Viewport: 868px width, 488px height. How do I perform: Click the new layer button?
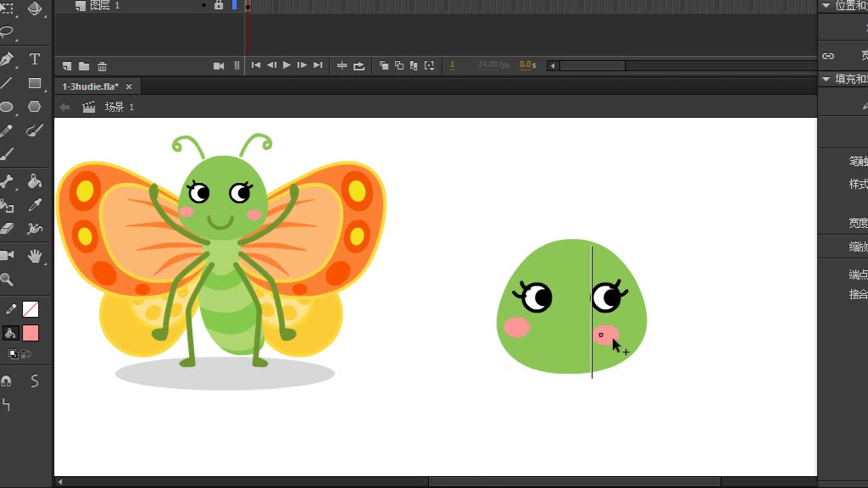click(x=67, y=66)
